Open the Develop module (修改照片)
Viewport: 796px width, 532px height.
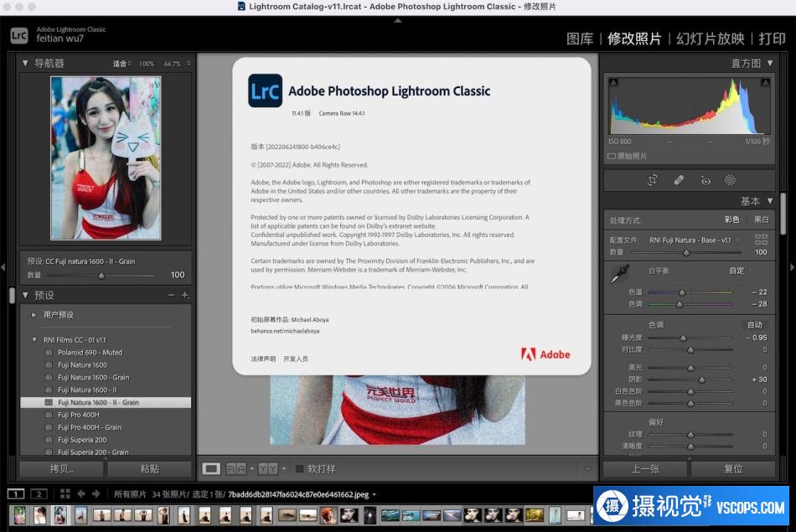tap(634, 39)
